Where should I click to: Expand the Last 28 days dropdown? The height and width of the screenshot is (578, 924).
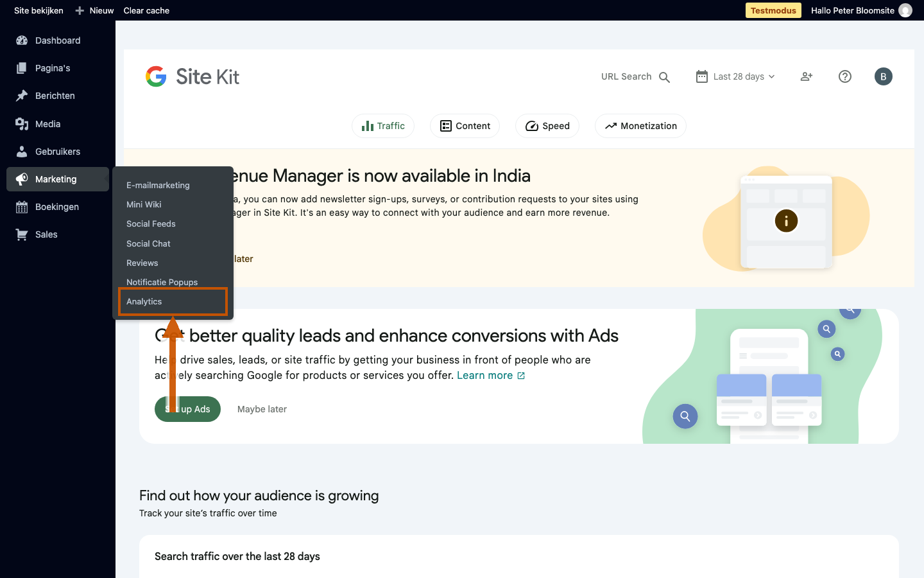coord(736,76)
